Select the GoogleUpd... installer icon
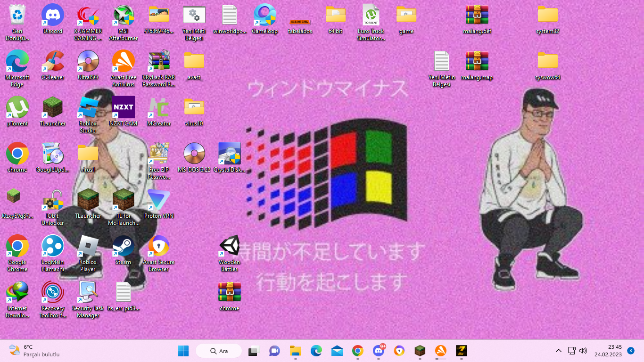Screen dimensions: 644x362 coord(53,157)
